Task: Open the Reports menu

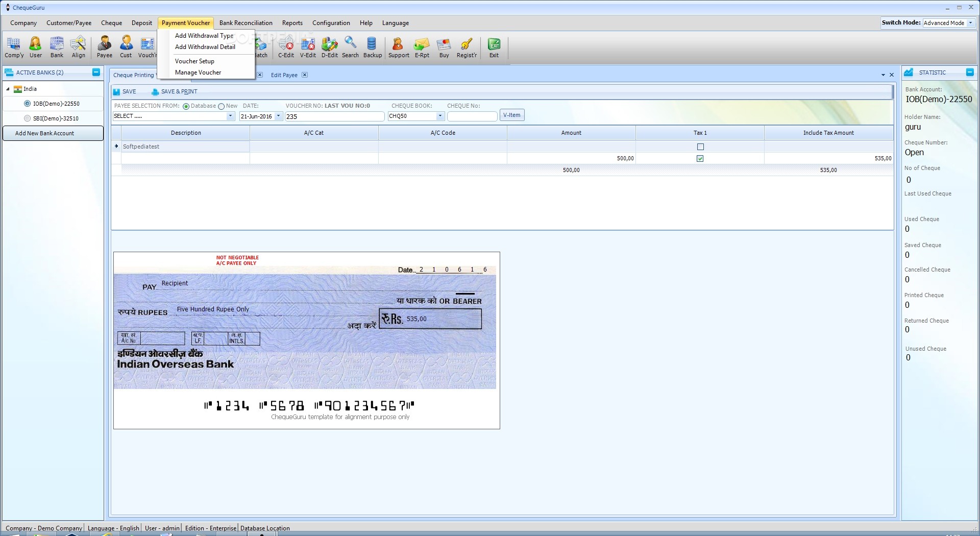Action: pyautogui.click(x=292, y=23)
